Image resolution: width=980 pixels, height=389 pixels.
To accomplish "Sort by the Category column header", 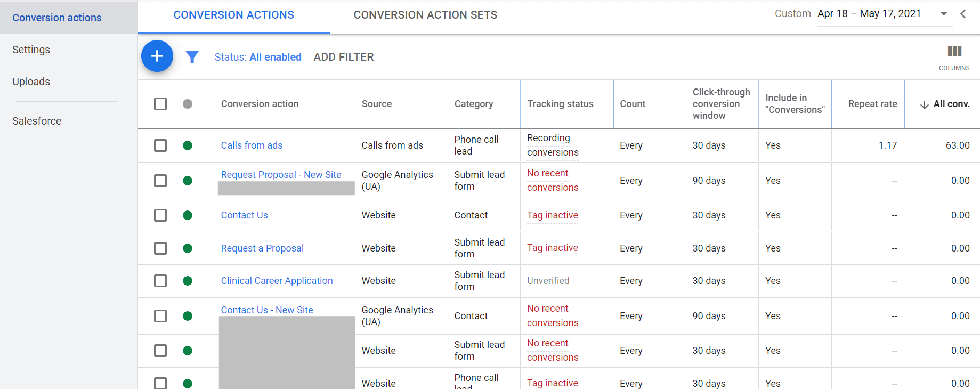I will (x=474, y=104).
